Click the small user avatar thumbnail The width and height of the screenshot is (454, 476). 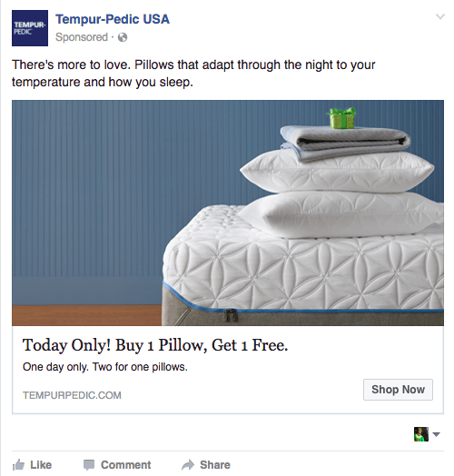421,434
